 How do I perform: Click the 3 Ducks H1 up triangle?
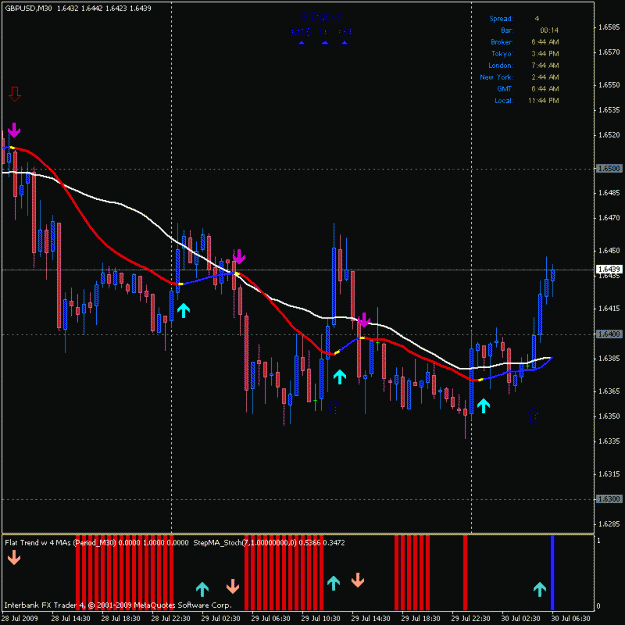(325, 43)
